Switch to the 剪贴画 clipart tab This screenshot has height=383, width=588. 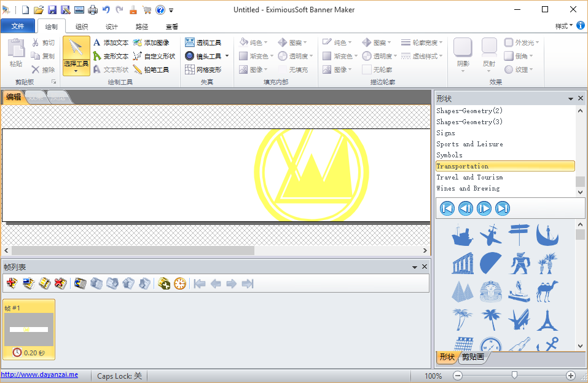[473, 357]
